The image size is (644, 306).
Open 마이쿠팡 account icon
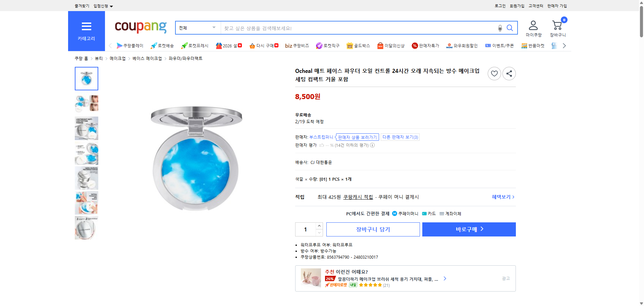point(533,25)
